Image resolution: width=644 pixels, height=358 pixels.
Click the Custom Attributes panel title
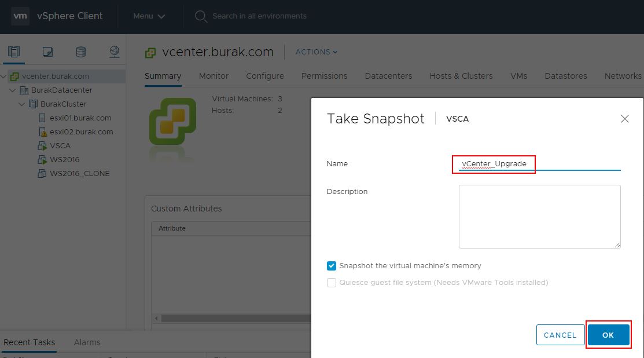pyautogui.click(x=186, y=209)
